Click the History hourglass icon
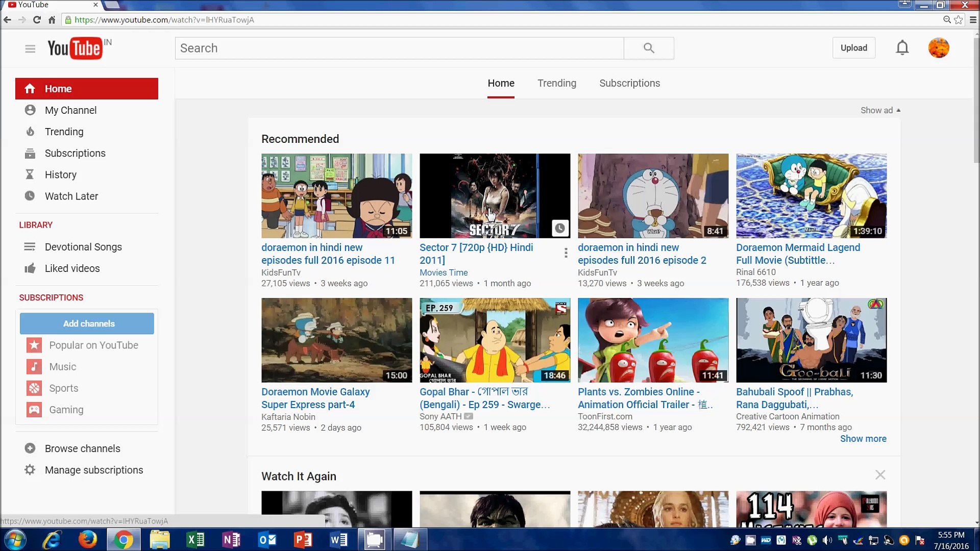Image resolution: width=980 pixels, height=551 pixels. [x=30, y=174]
